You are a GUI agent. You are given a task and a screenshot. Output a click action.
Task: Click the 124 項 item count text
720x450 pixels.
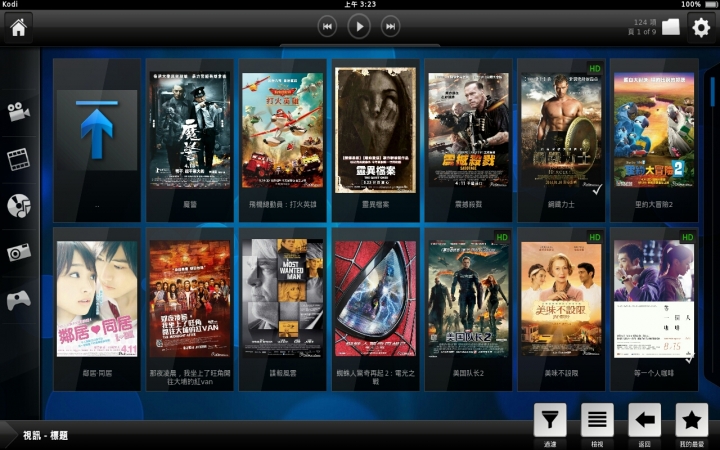point(645,22)
